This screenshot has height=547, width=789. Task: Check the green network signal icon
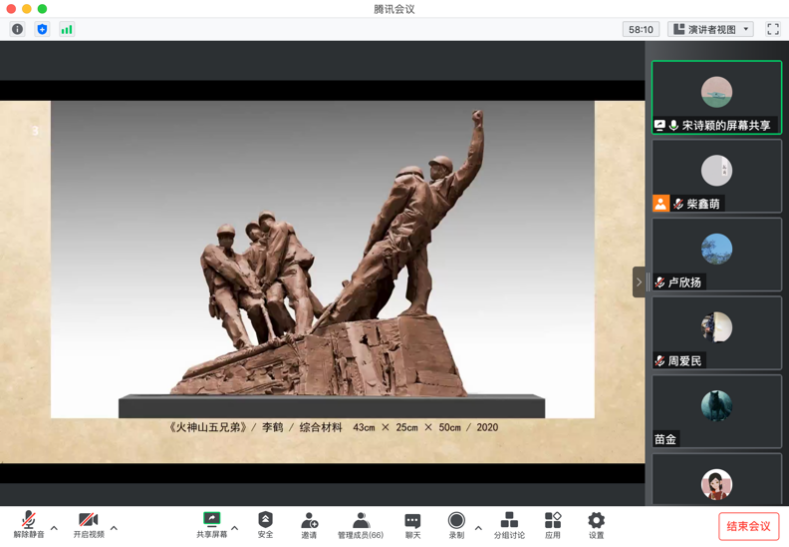coord(66,29)
